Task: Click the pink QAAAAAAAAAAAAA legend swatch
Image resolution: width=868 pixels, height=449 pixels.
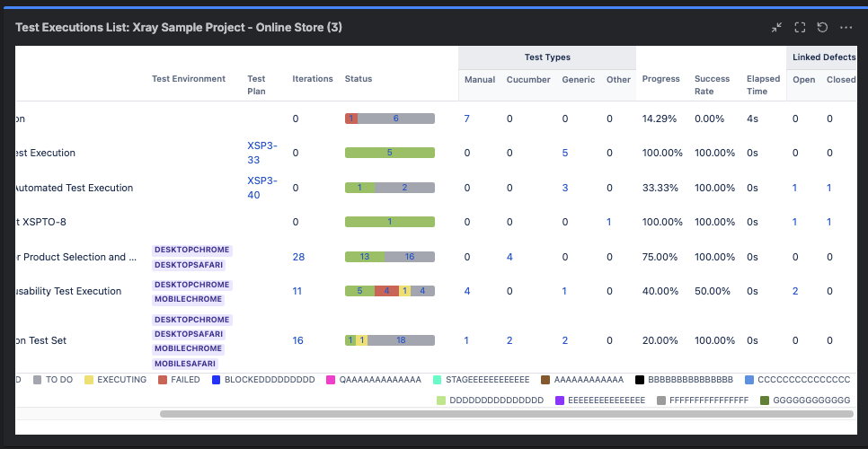Action: pyautogui.click(x=331, y=380)
